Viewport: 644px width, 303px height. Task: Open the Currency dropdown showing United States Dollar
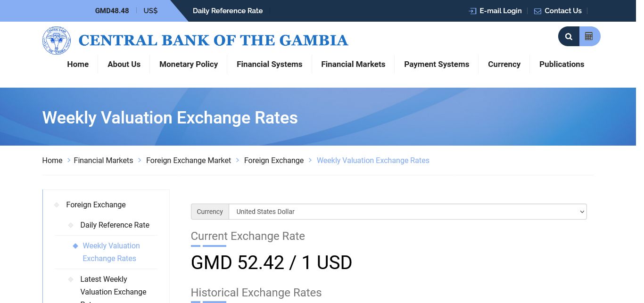pyautogui.click(x=407, y=212)
